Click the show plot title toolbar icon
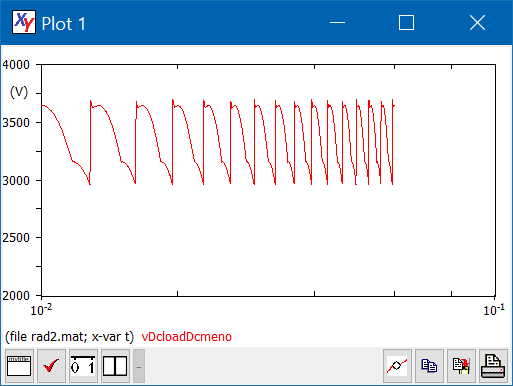 (x=19, y=366)
